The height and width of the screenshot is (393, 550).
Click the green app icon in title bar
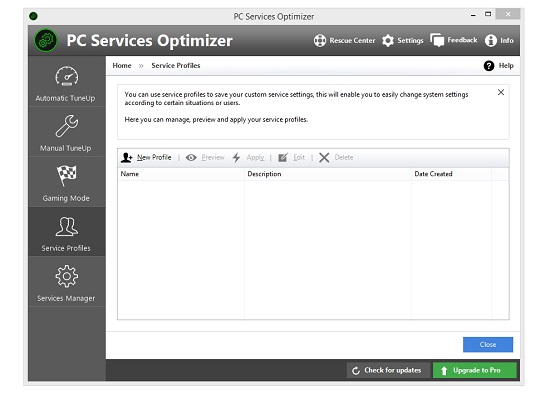point(33,16)
